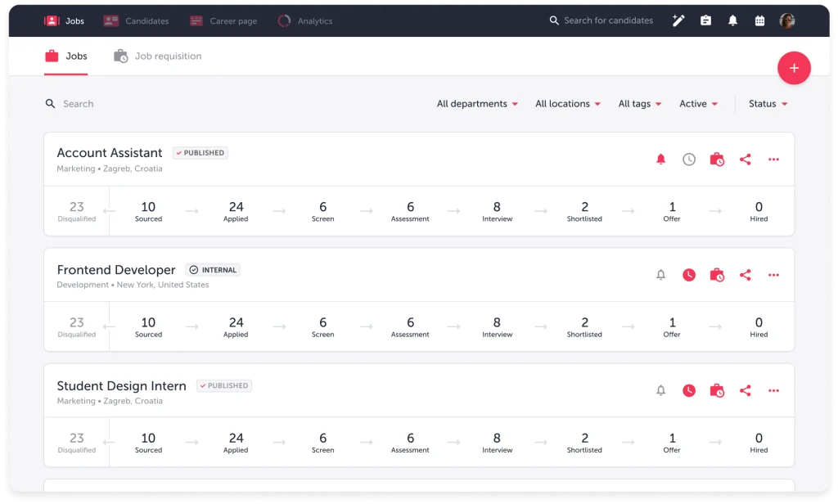Check notifications via the top bar bell icon
The width and height of the screenshot is (838, 504).
click(732, 20)
